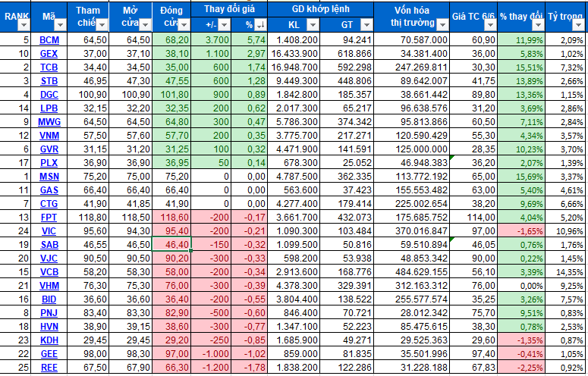Click VIC market cap 370.016.847
The image size is (588, 376).
pyautogui.click(x=411, y=231)
